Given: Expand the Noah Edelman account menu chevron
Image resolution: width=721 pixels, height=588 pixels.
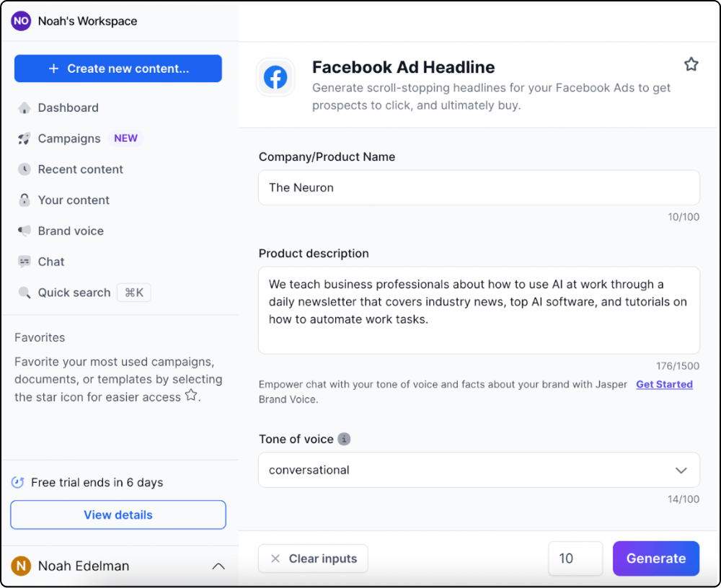Looking at the screenshot, I should coord(218,566).
